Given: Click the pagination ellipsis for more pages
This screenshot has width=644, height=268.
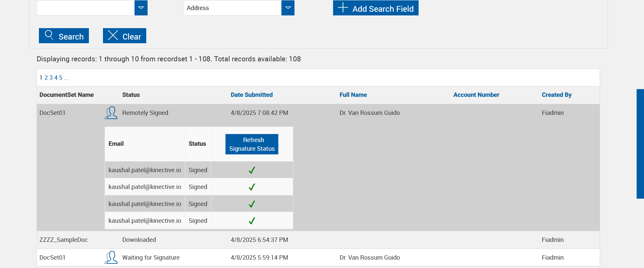Looking at the screenshot, I should tap(66, 78).
